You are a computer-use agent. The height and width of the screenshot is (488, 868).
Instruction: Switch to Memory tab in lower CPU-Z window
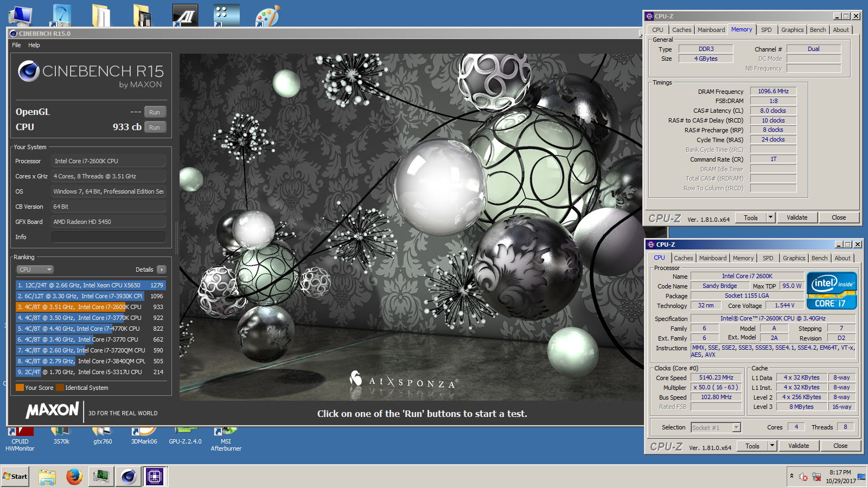click(x=743, y=258)
